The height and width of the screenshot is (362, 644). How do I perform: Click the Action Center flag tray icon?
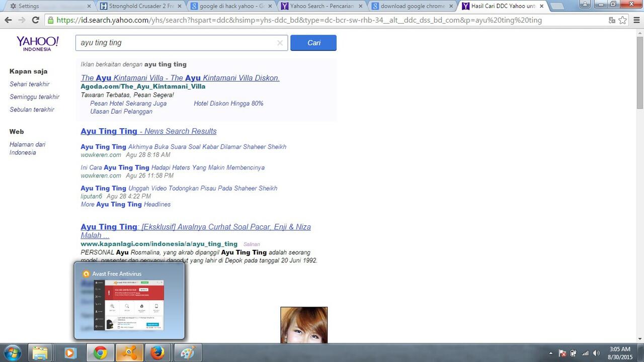point(563,353)
